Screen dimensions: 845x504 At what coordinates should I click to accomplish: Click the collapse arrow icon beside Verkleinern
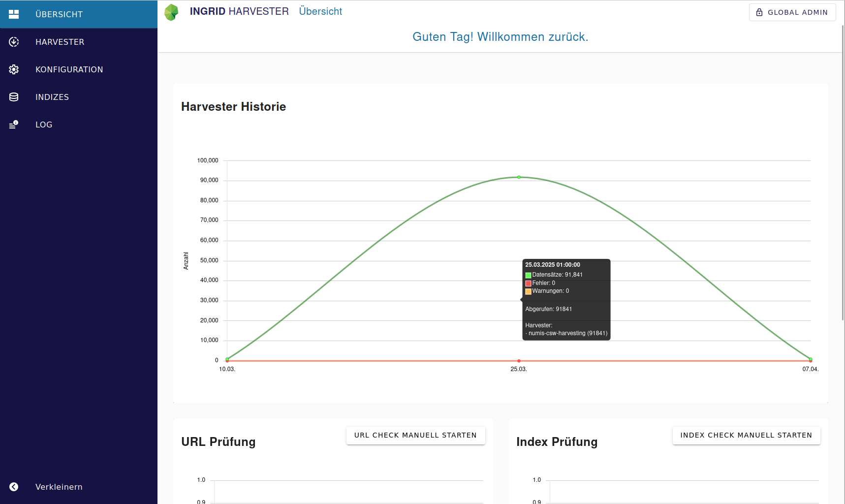click(x=14, y=487)
